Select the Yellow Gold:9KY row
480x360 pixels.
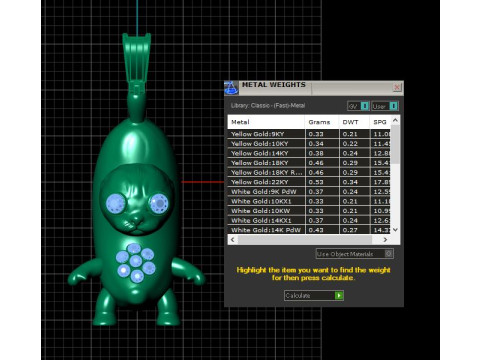point(309,134)
